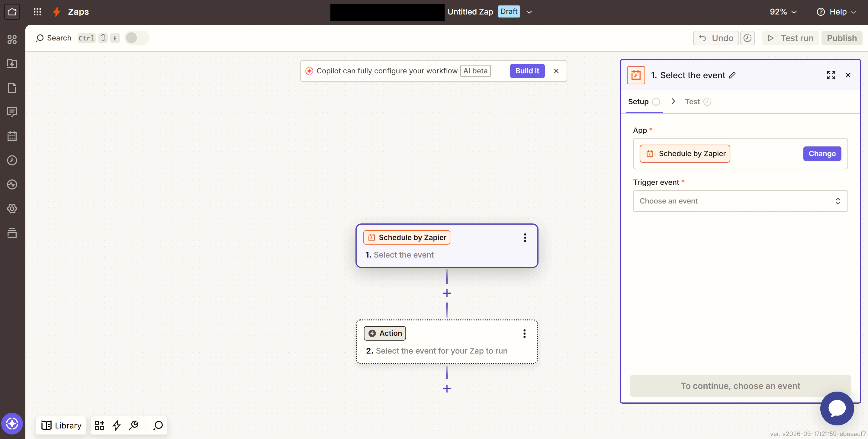Expand the 92% zoom level dropdown
Image resolution: width=868 pixels, height=439 pixels.
pyautogui.click(x=783, y=12)
